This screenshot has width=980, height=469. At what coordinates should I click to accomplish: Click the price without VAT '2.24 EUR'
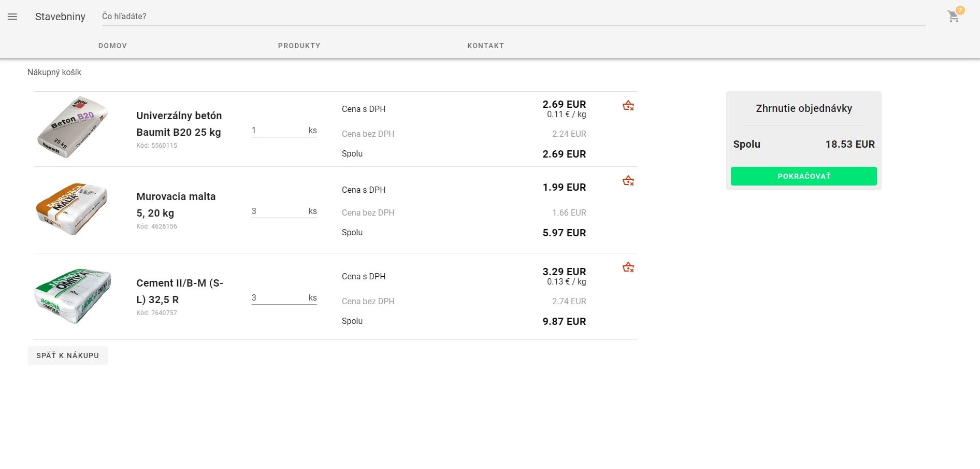point(569,134)
